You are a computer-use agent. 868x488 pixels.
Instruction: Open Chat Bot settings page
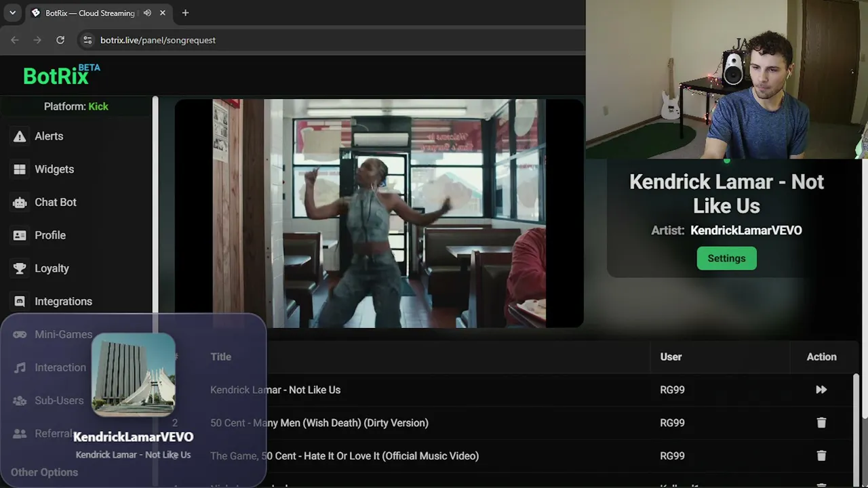56,202
